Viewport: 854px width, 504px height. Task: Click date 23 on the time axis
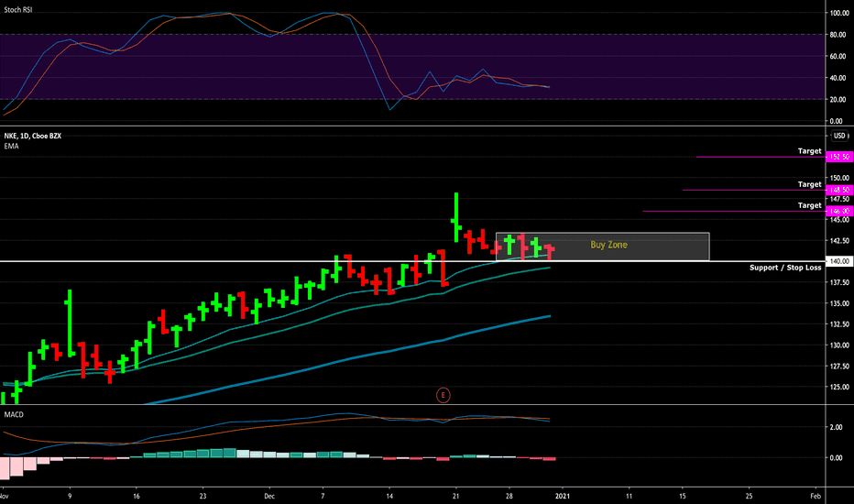tap(203, 496)
